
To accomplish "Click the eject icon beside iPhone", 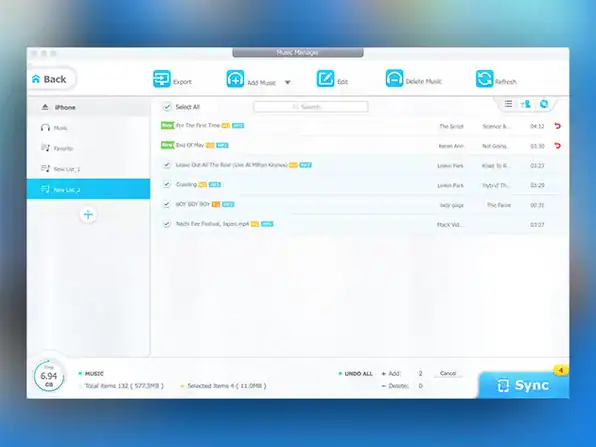I will coord(45,107).
